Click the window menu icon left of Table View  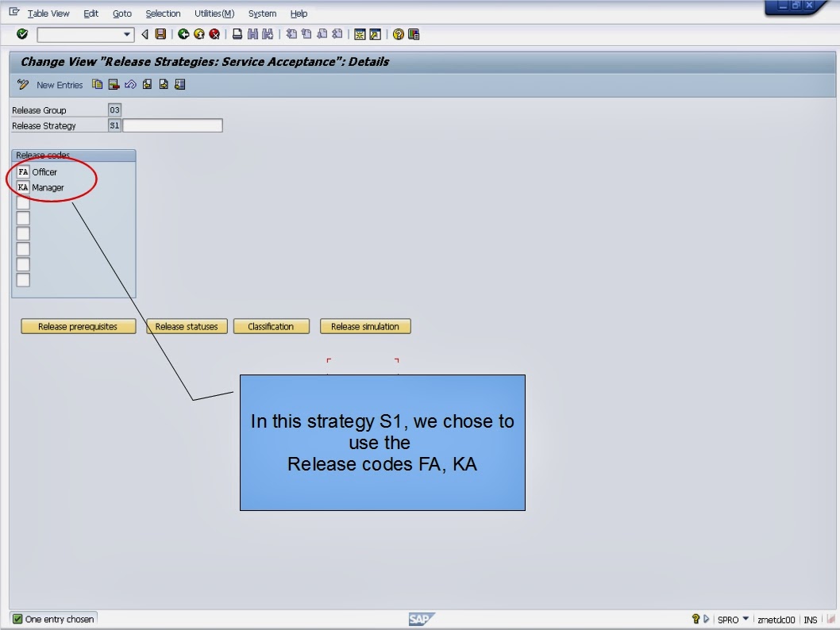click(x=14, y=12)
